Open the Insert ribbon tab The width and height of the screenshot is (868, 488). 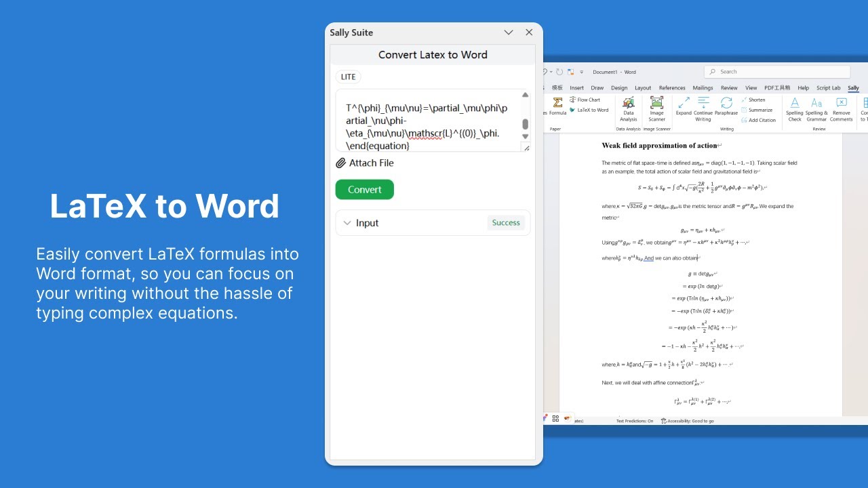(x=576, y=88)
